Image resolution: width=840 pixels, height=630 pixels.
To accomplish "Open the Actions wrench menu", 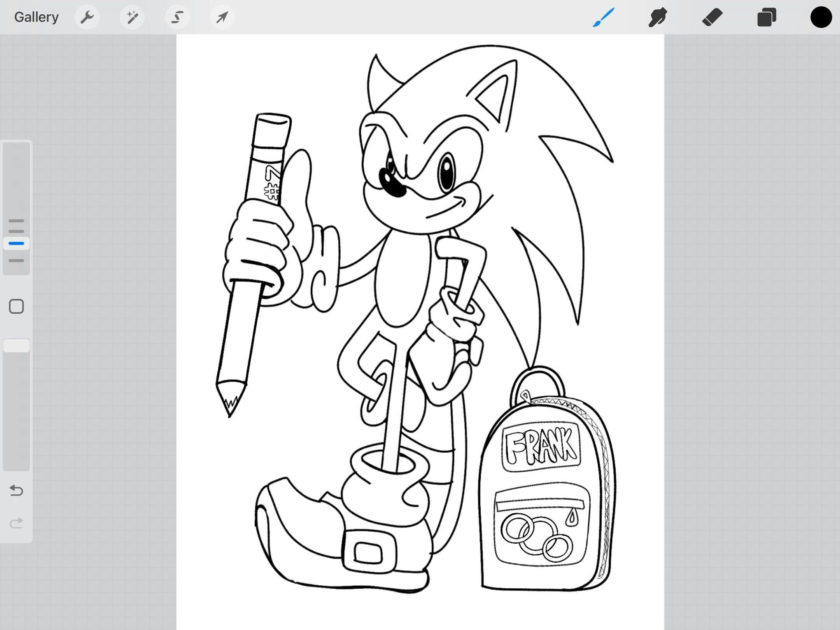I will [87, 17].
